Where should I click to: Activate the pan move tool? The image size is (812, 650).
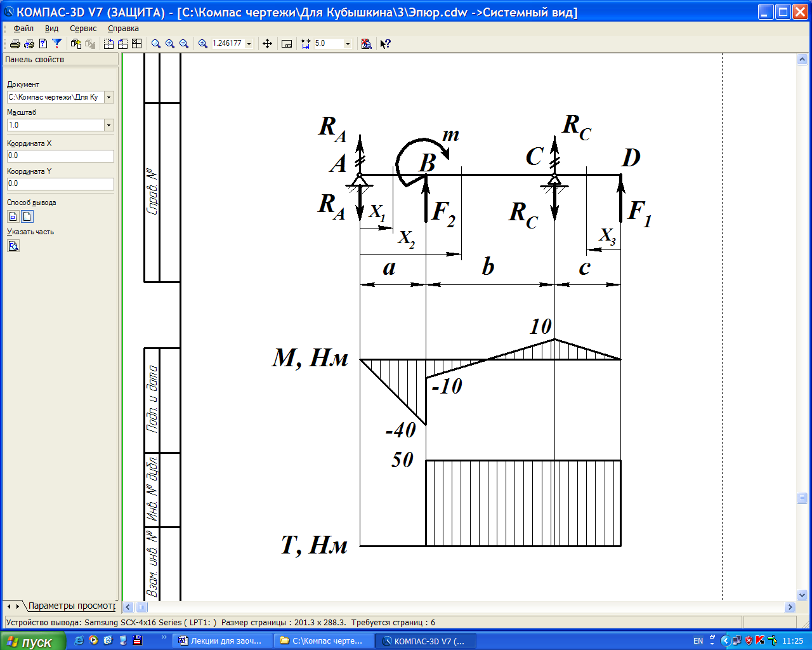(x=267, y=44)
